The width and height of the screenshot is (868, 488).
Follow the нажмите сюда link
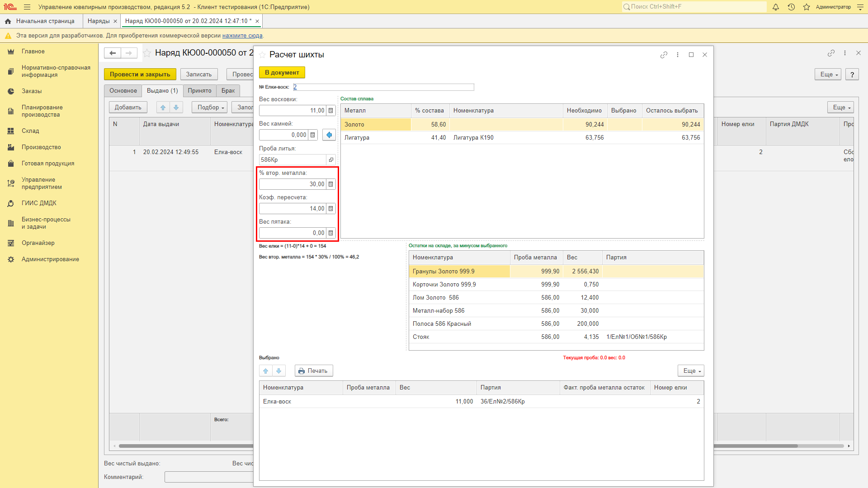coord(242,36)
